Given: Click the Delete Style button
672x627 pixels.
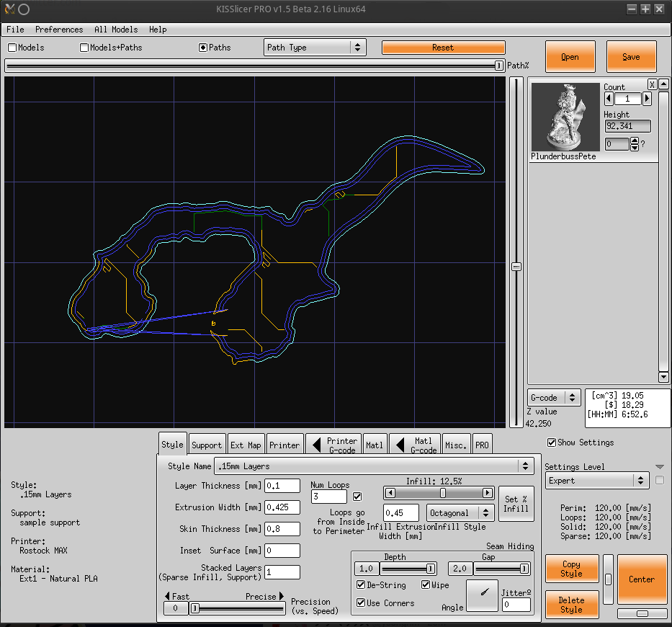Looking at the screenshot, I should [572, 605].
